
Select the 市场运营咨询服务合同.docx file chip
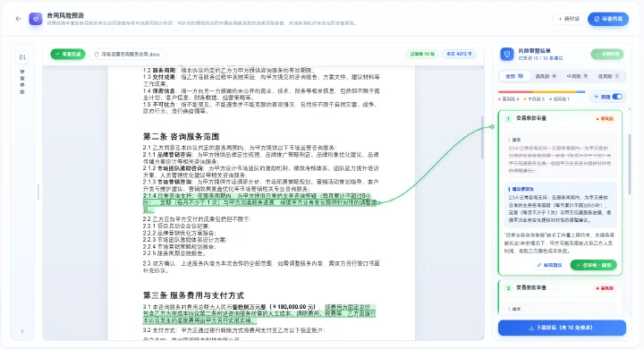click(x=127, y=55)
